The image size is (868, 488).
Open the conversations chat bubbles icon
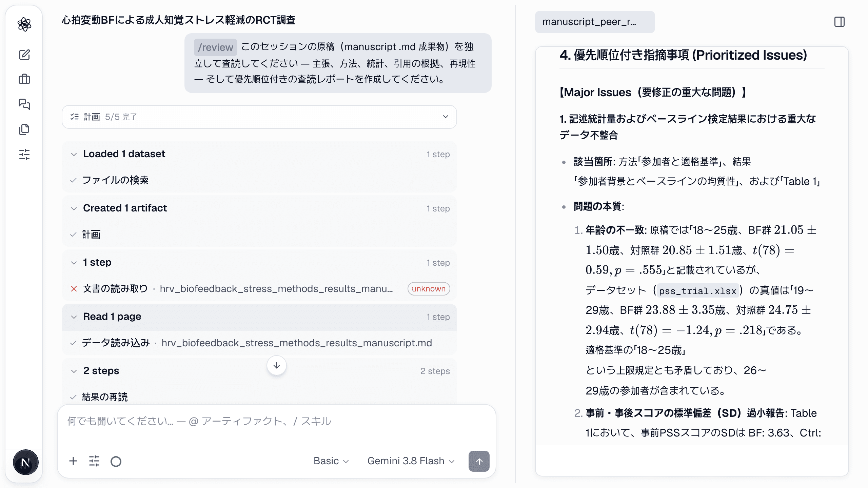pyautogui.click(x=24, y=104)
